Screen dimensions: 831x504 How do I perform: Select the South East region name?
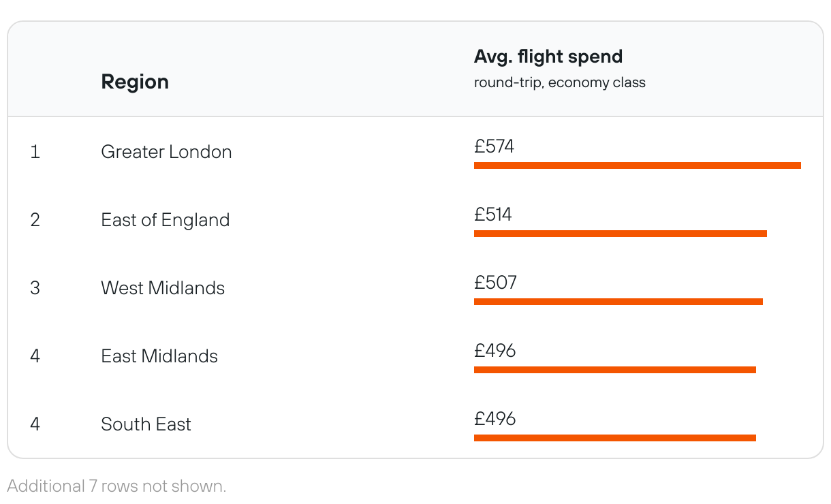[146, 424]
